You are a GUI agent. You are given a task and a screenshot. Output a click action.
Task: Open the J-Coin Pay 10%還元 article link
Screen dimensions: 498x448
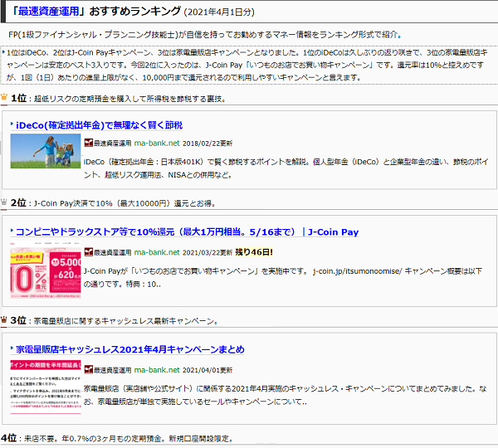[187, 232]
